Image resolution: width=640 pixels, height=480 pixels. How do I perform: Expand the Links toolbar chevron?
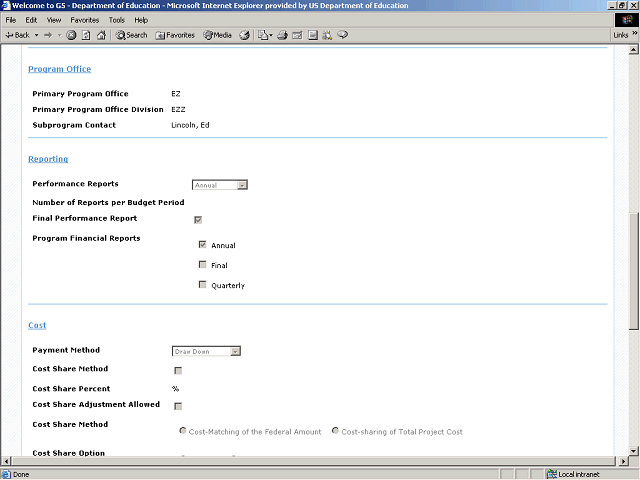click(x=635, y=33)
